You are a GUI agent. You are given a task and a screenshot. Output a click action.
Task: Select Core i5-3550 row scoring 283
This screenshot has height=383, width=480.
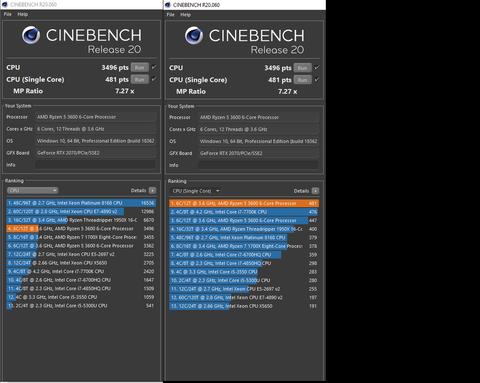(x=244, y=272)
